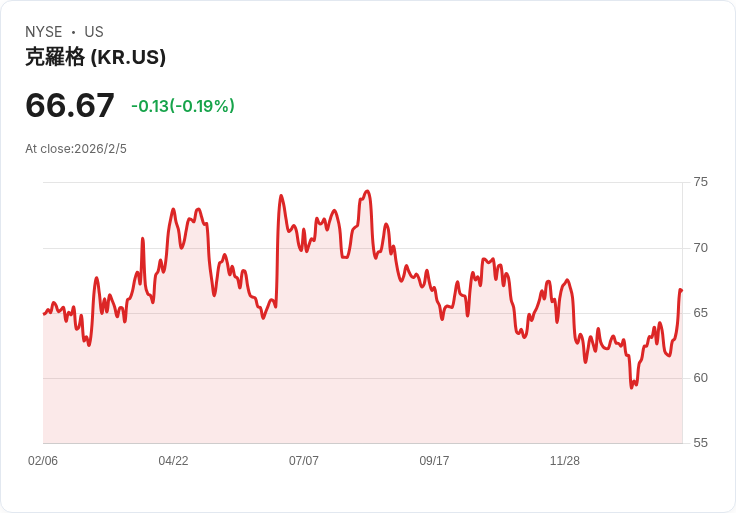Click the US market label
The height and width of the screenshot is (513, 736).
94,32
